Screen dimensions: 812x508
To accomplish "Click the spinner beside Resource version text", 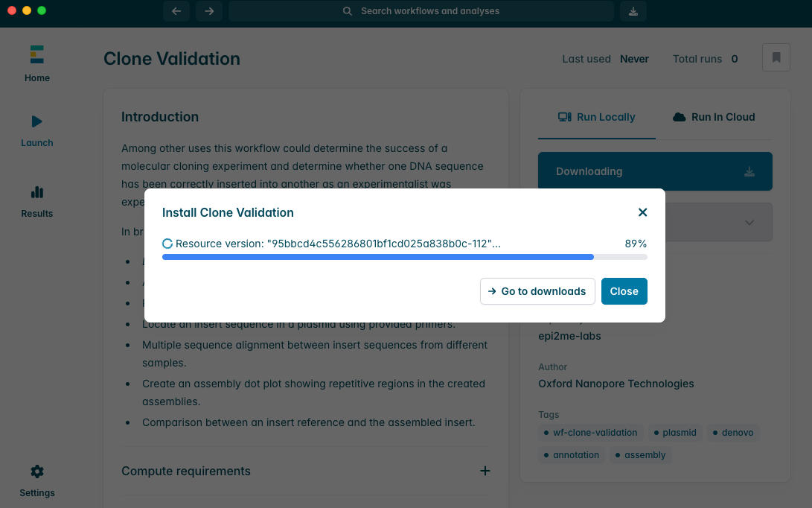I will (168, 243).
